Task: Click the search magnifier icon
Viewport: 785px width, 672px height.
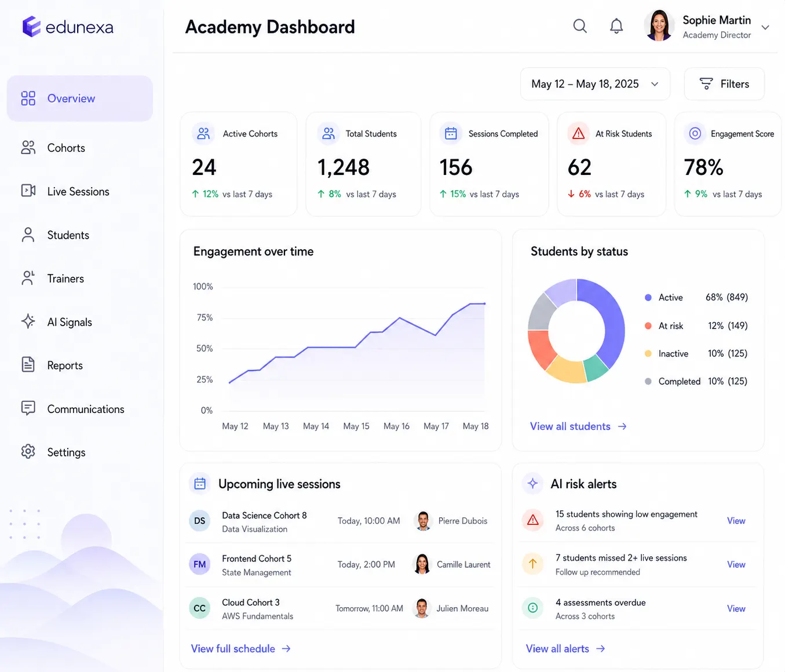Action: [580, 26]
